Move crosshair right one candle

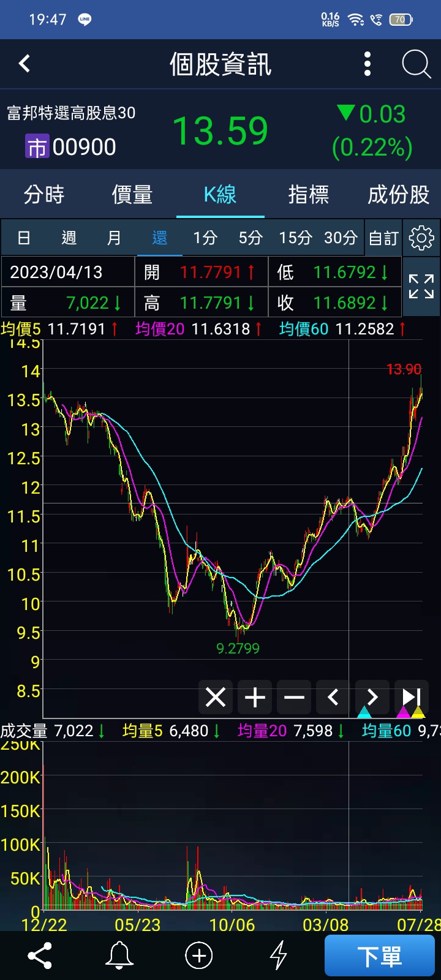click(x=372, y=697)
